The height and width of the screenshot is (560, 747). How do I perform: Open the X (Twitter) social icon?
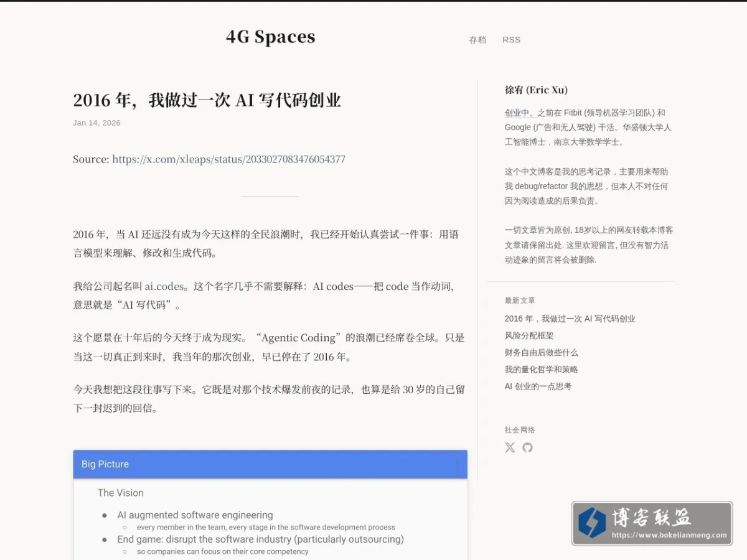click(x=510, y=447)
